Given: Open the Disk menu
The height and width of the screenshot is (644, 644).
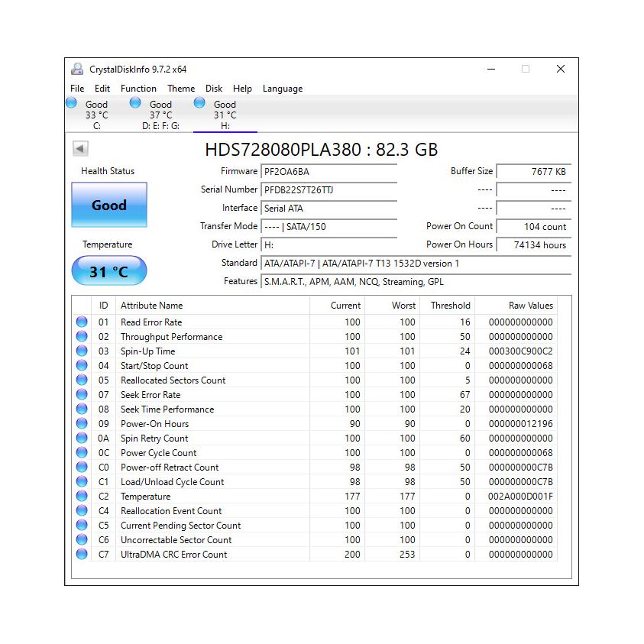Looking at the screenshot, I should tap(214, 89).
